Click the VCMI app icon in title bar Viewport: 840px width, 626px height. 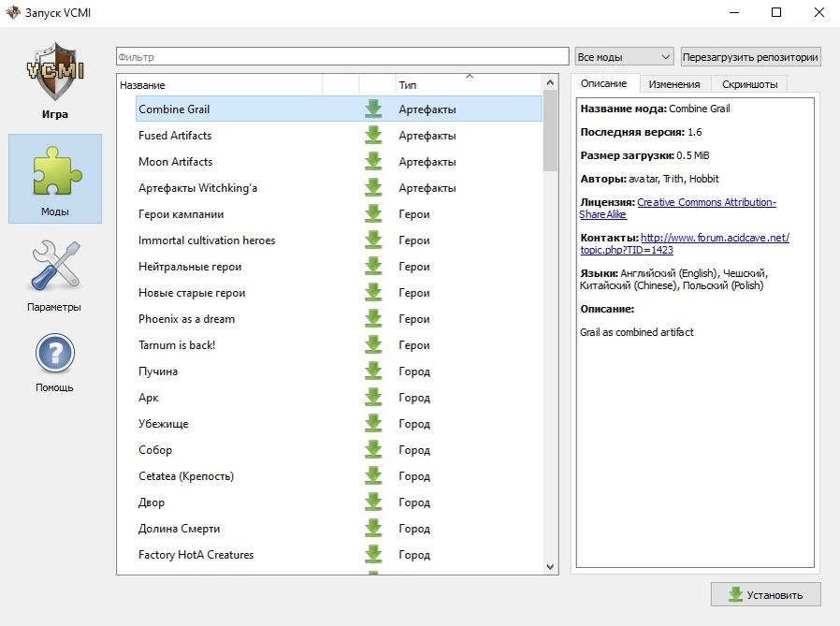point(13,12)
